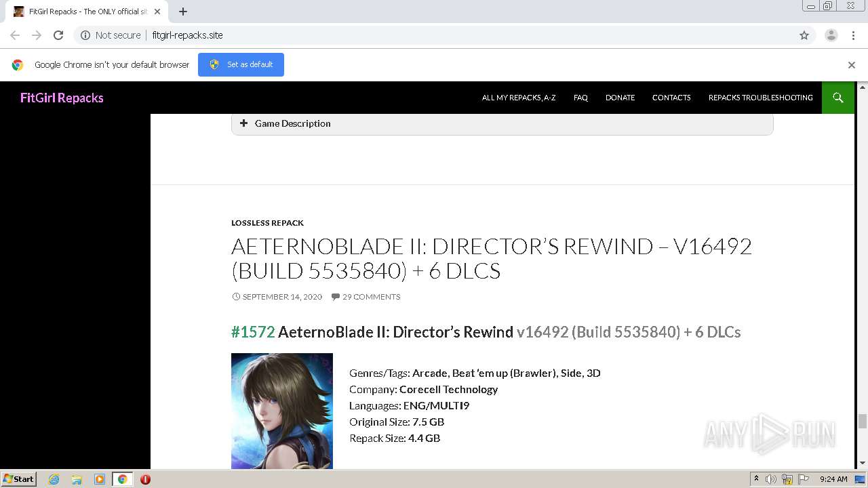The image size is (868, 488).
Task: Click the Corecell Technology company text
Action: point(449,389)
